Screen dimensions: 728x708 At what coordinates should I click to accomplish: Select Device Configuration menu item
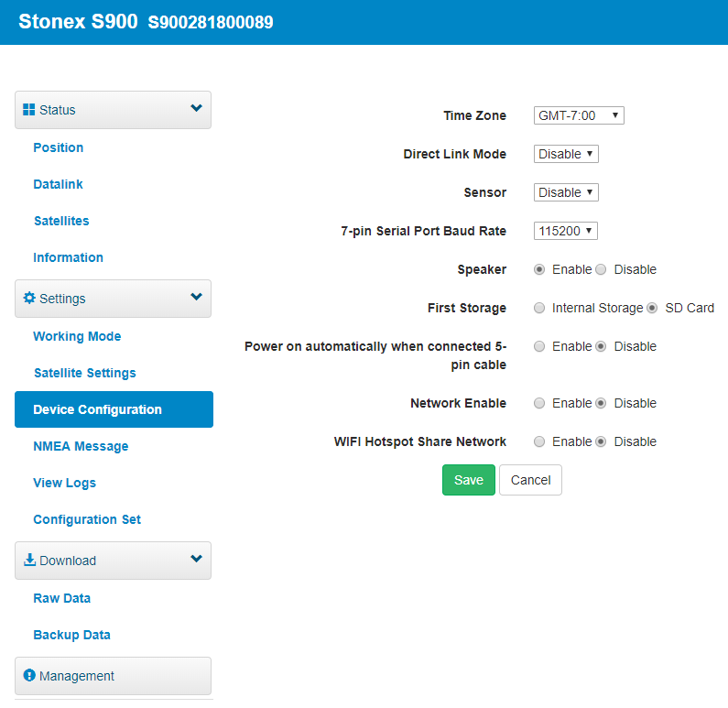coord(114,409)
